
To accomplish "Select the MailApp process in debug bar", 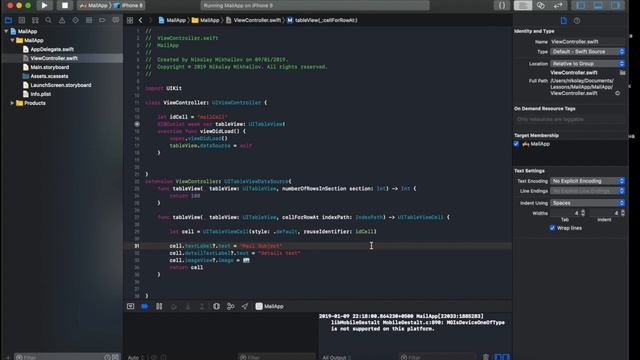I will point(269,307).
